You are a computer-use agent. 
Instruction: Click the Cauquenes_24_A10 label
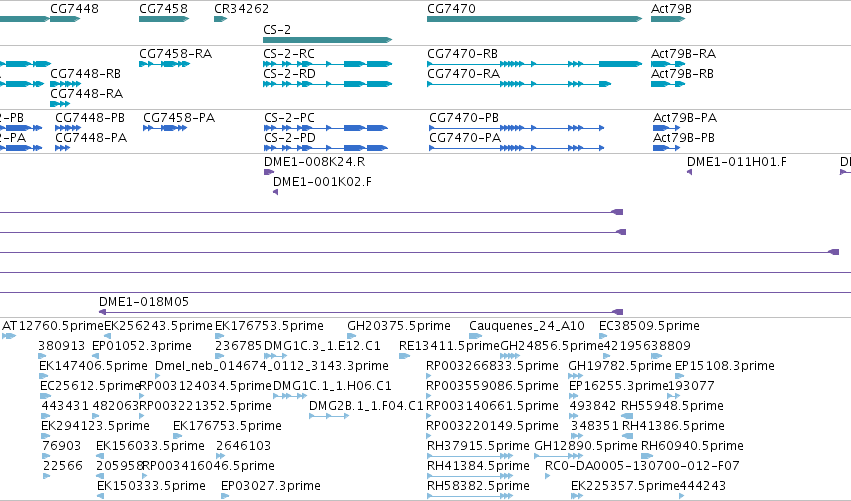[526, 326]
